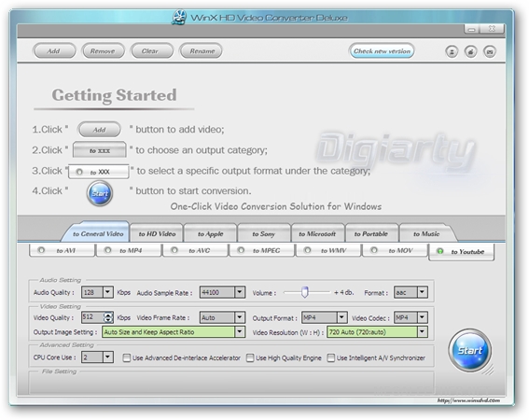Click the Rename button
Screen dimensions: 529x420
(202, 51)
